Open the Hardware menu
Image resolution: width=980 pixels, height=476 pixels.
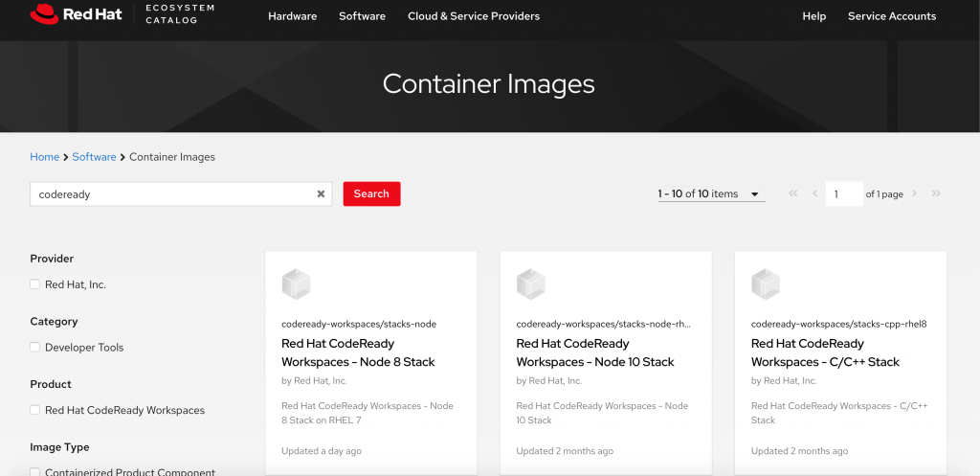pos(292,16)
